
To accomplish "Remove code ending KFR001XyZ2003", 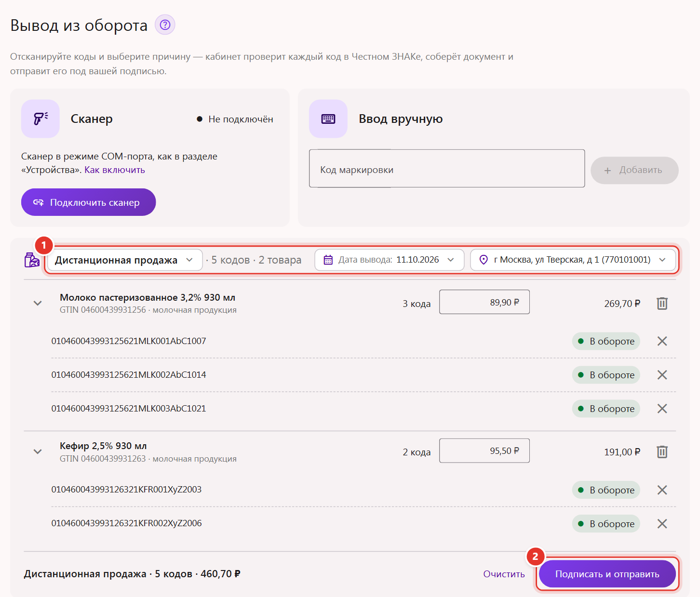I will (662, 490).
